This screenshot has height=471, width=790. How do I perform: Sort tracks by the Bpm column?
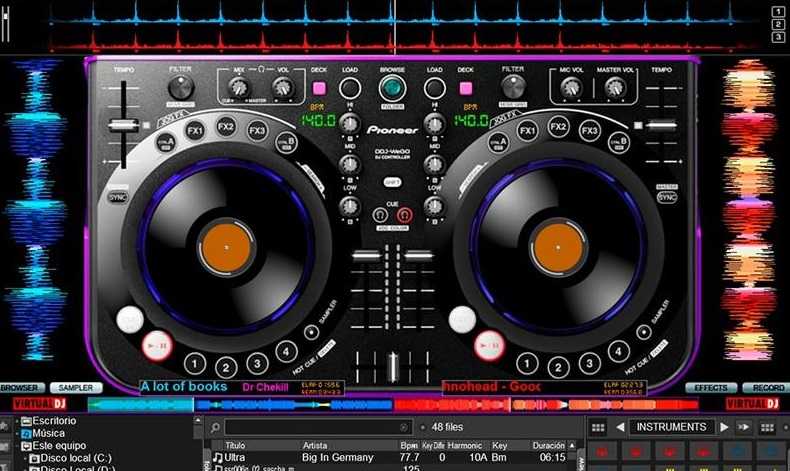409,445
